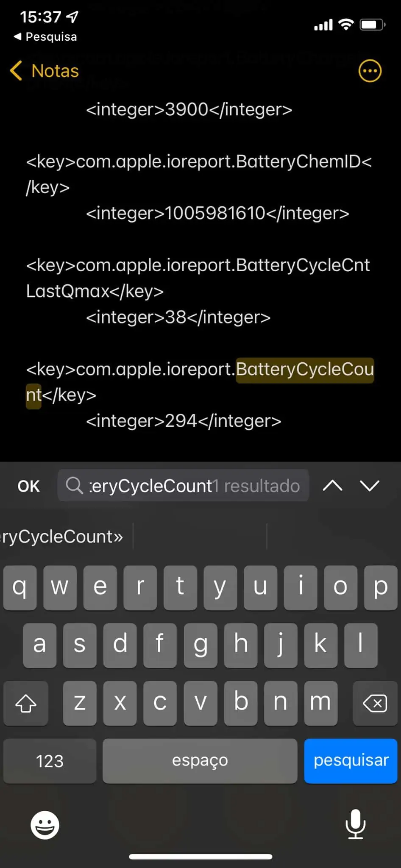Start dictation with microphone icon

[355, 824]
